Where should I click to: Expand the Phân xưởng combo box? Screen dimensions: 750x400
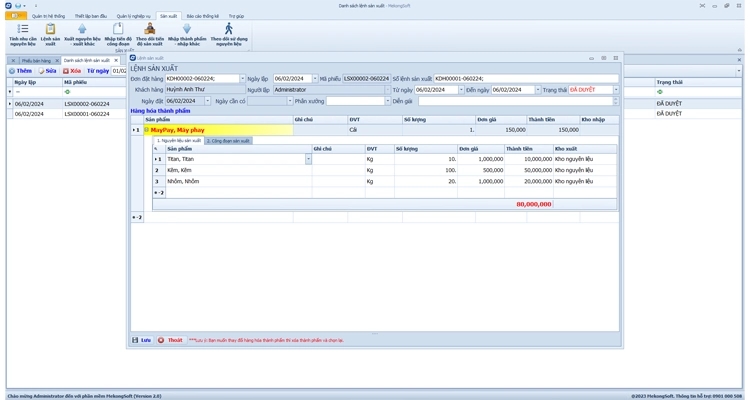[386, 101]
